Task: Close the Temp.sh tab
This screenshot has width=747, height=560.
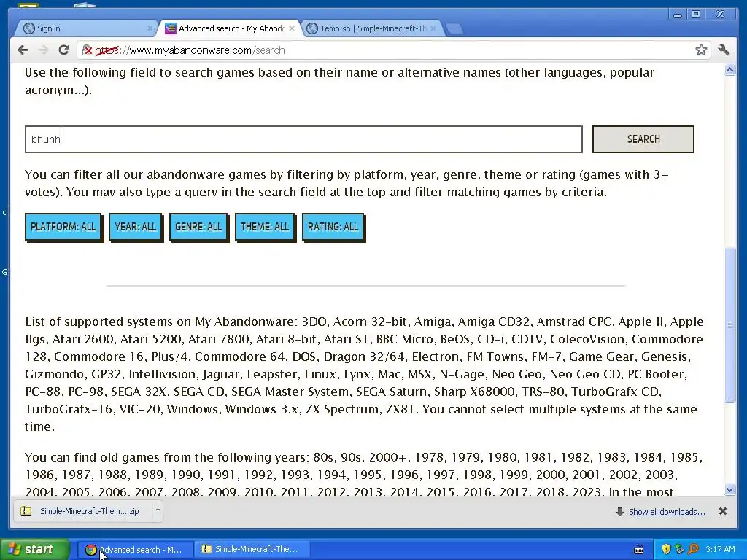Action: [x=433, y=28]
